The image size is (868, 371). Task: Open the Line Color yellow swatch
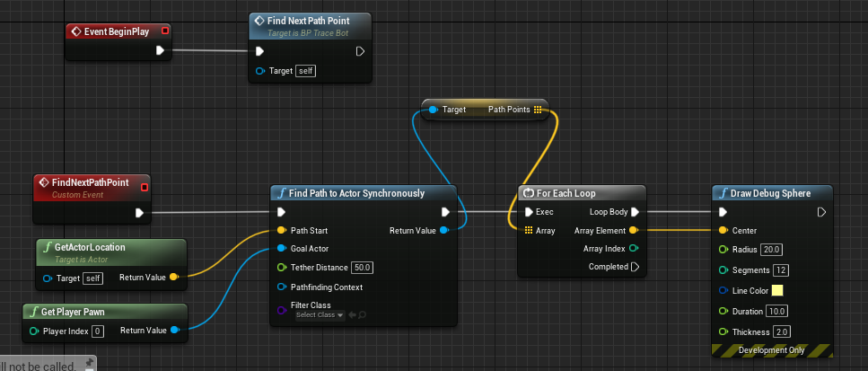(777, 291)
